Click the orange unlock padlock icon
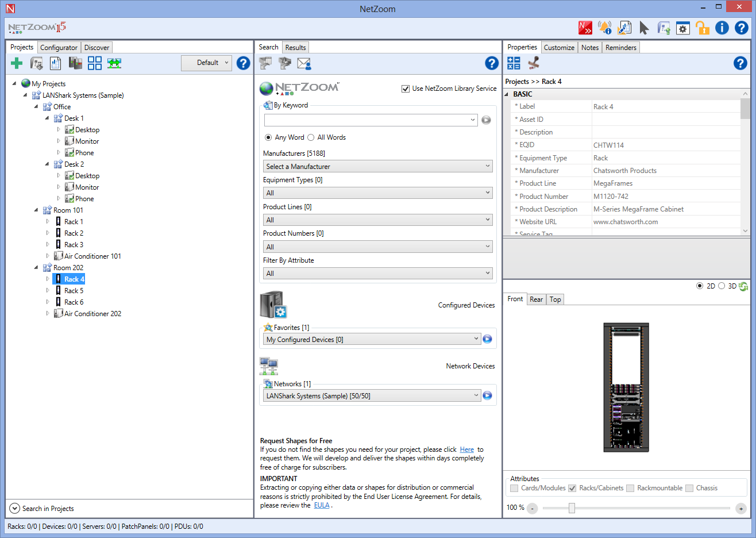 coord(702,28)
